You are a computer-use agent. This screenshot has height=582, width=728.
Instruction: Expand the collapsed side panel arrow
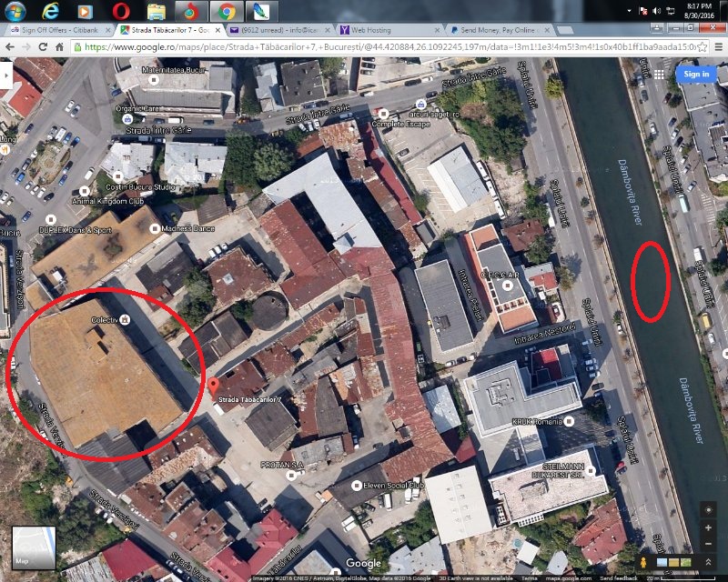pos(5,75)
